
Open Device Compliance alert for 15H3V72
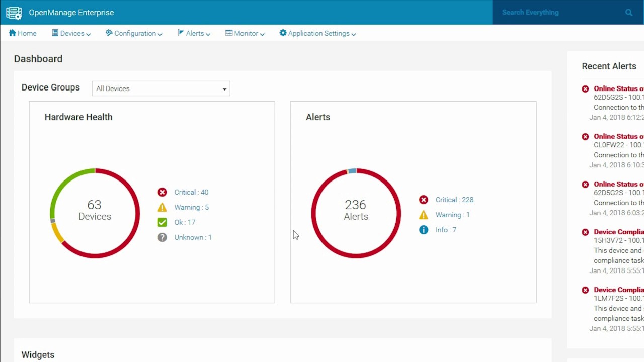point(618,232)
